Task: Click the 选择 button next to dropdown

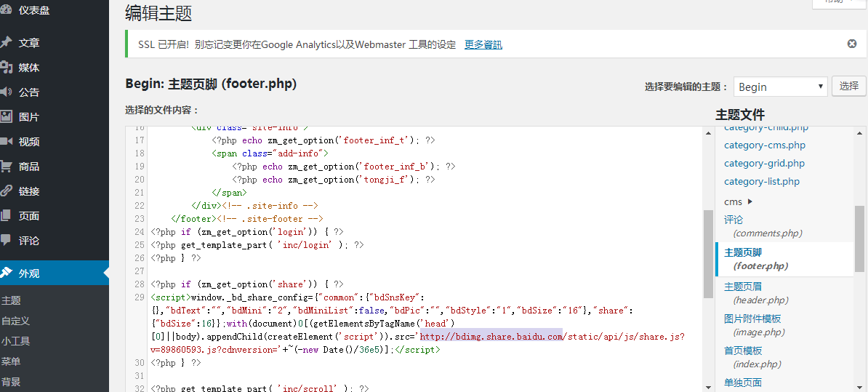Action: (x=848, y=86)
